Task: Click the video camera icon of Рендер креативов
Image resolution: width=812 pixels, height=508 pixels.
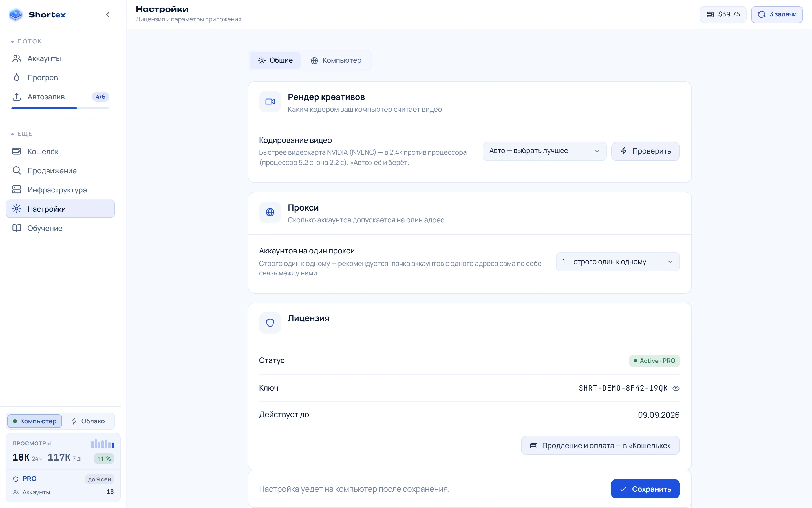Action: (x=270, y=102)
